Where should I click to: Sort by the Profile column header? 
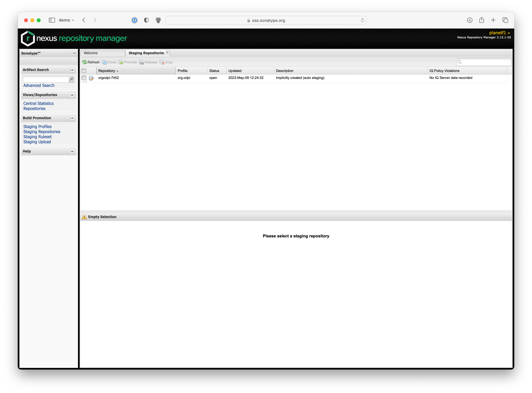pos(191,71)
